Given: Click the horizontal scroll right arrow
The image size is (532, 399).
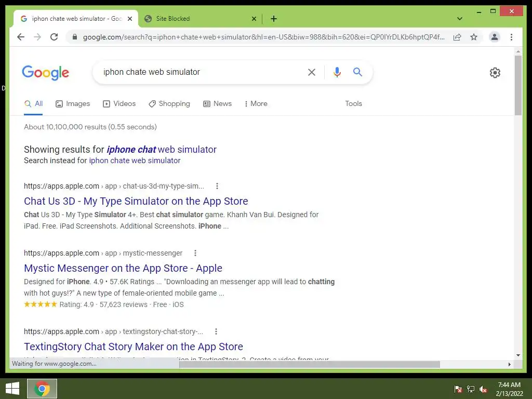Looking at the screenshot, I should 509,364.
